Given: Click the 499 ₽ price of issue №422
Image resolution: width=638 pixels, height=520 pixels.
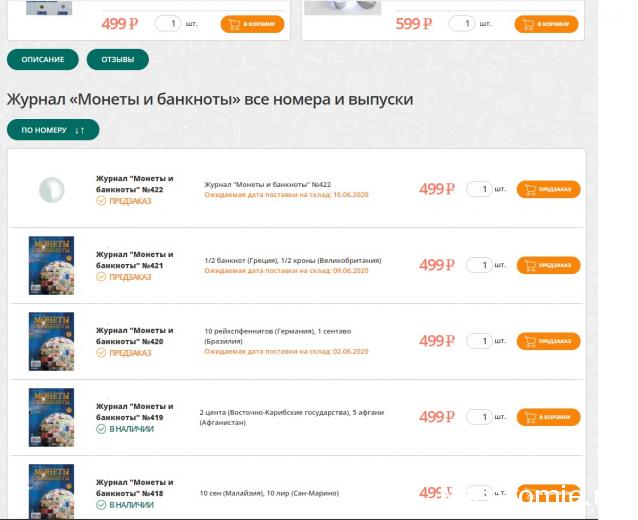Looking at the screenshot, I should (x=437, y=189).
